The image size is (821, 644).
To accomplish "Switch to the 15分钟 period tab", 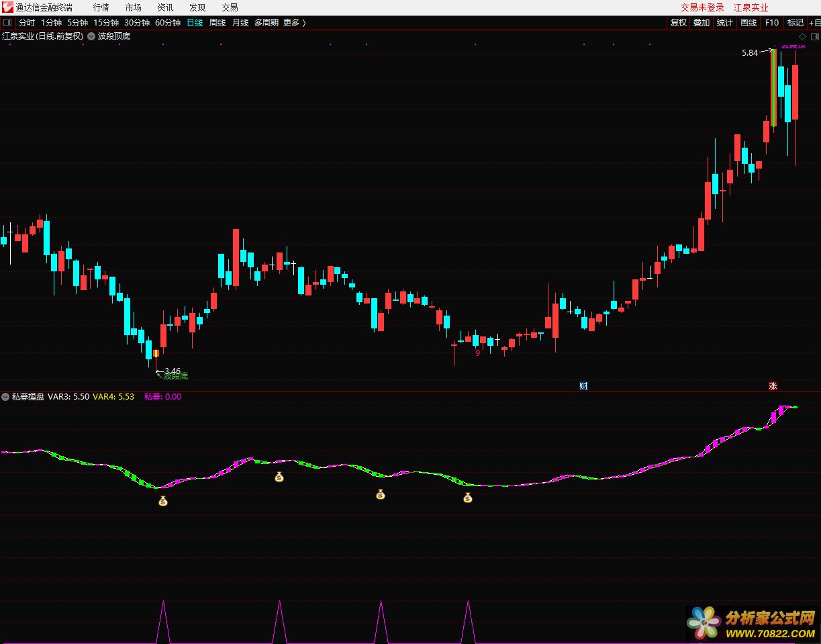I will [106, 23].
